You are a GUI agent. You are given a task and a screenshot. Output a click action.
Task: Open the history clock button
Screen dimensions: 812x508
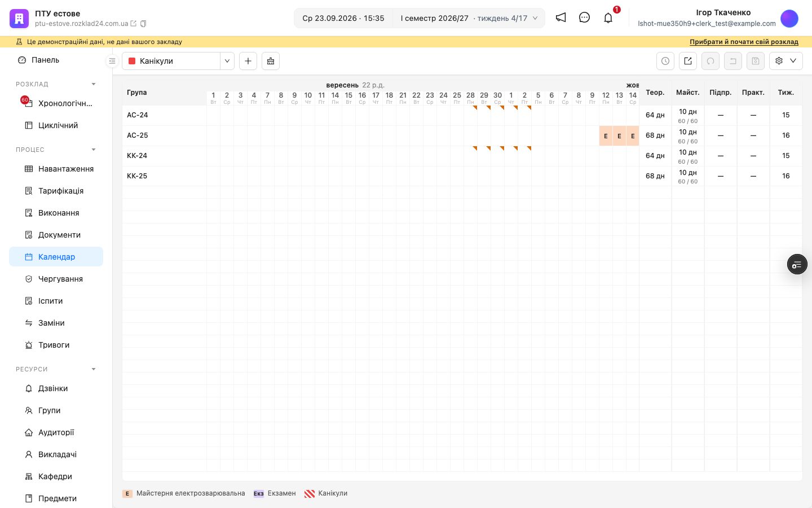(665, 61)
